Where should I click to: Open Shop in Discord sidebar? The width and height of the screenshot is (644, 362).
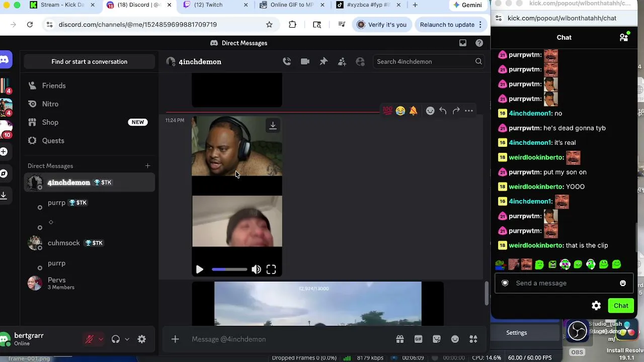pyautogui.click(x=89, y=122)
